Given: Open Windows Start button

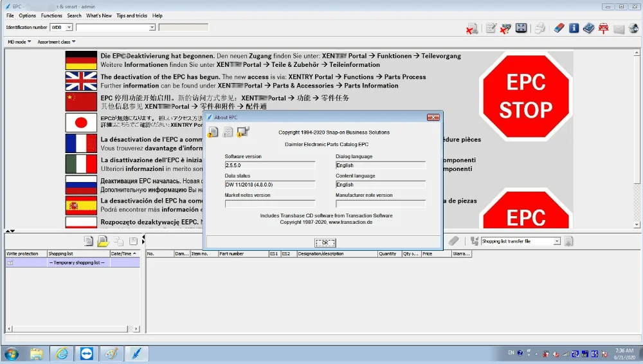Looking at the screenshot, I should pos(11,354).
